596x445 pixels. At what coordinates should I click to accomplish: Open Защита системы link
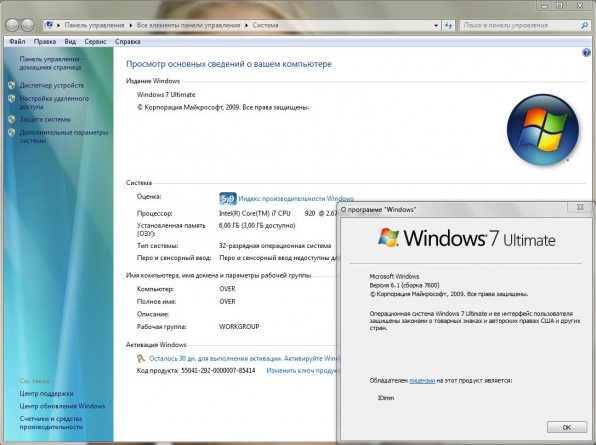45,119
